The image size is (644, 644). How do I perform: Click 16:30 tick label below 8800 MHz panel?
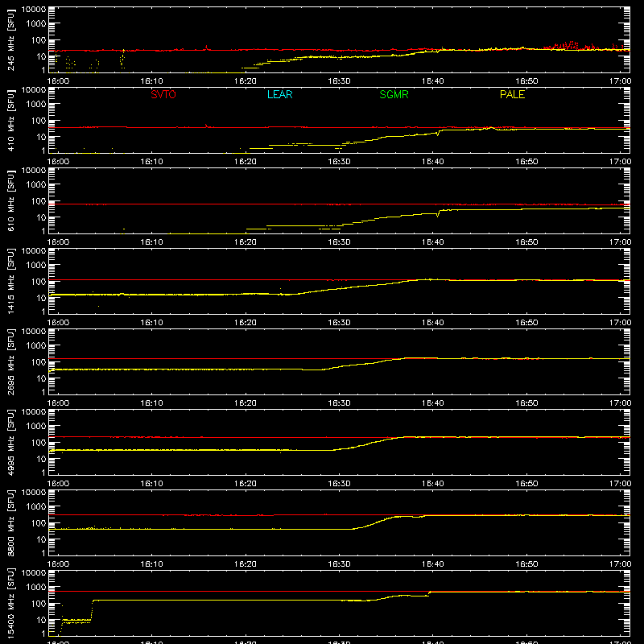(x=339, y=564)
